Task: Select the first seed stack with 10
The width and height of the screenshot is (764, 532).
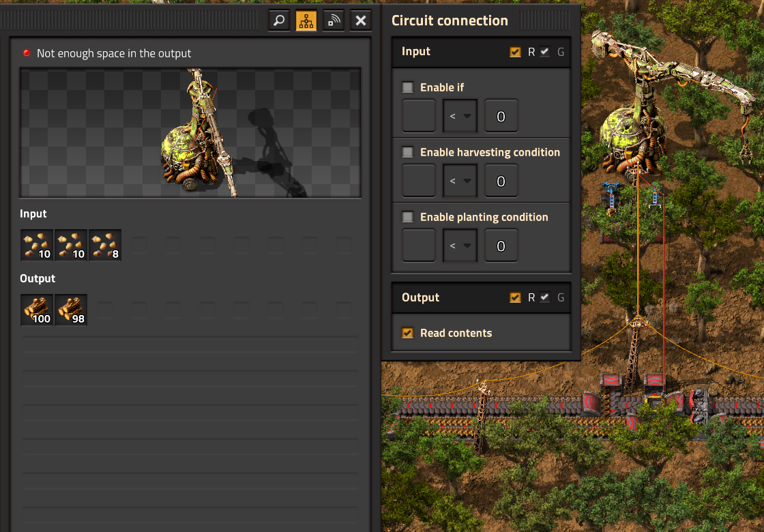Action: point(37,245)
